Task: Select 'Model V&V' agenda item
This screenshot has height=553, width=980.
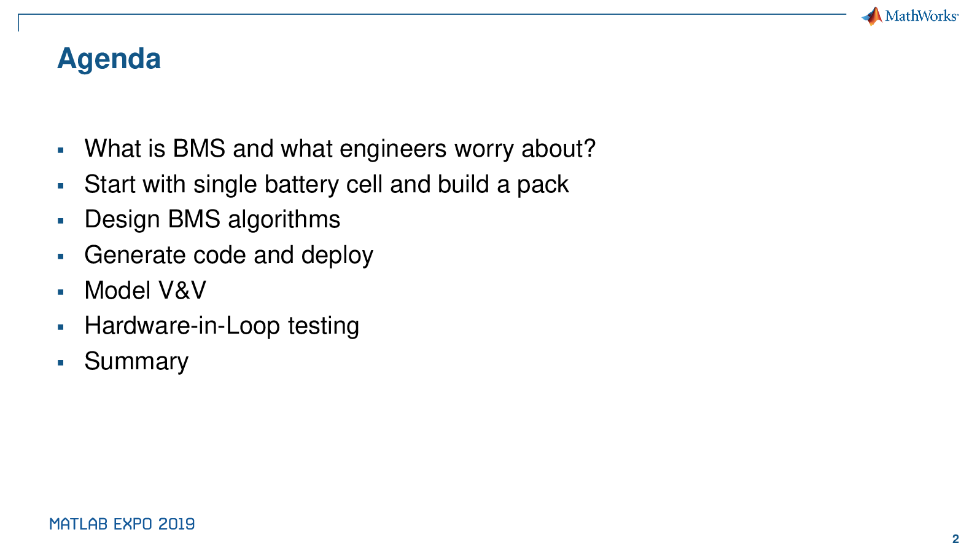Action: (x=145, y=291)
